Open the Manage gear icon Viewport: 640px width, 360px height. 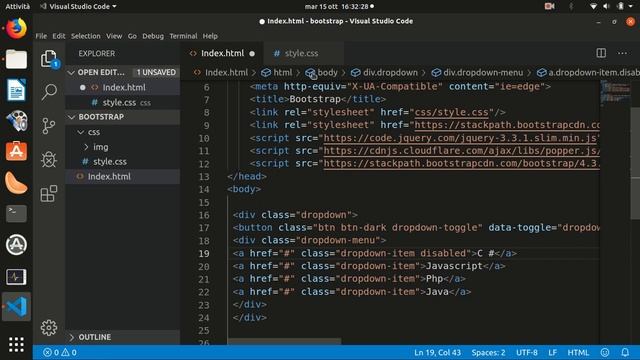point(49,327)
